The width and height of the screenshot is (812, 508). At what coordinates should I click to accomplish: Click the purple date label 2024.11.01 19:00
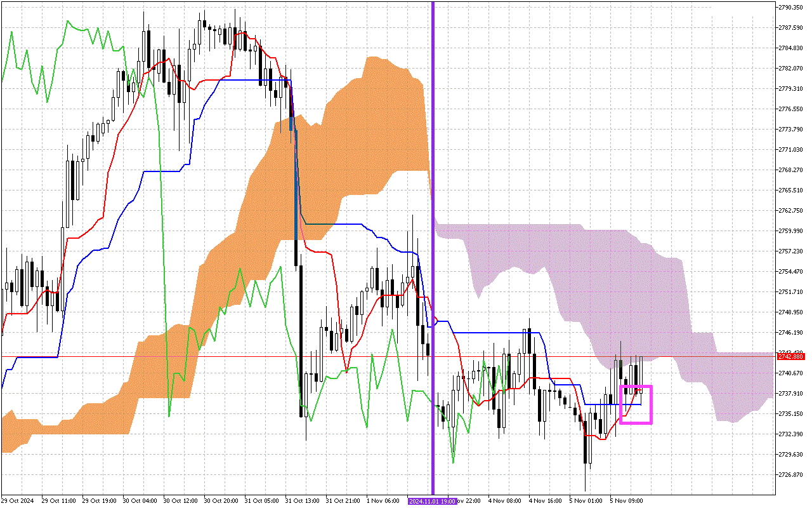click(x=432, y=501)
